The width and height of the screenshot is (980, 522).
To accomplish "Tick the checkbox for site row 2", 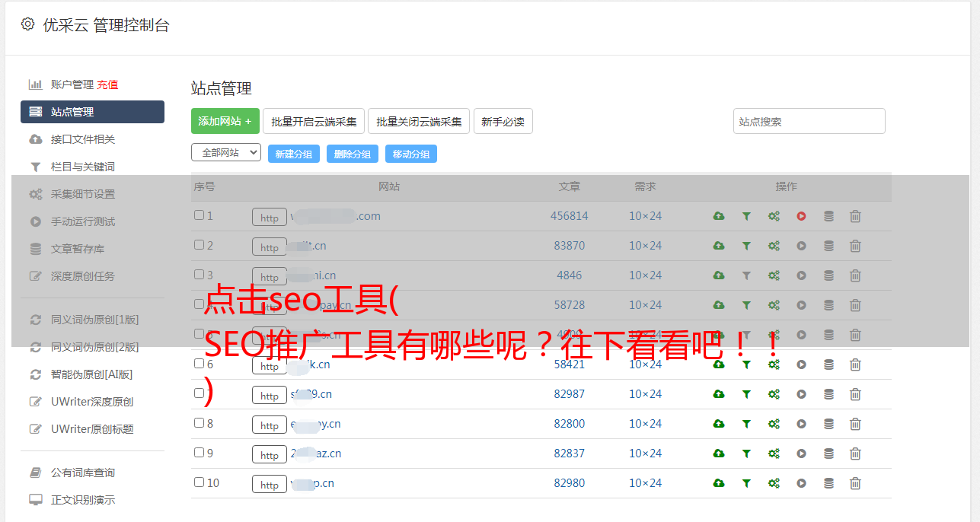I will click(x=199, y=245).
